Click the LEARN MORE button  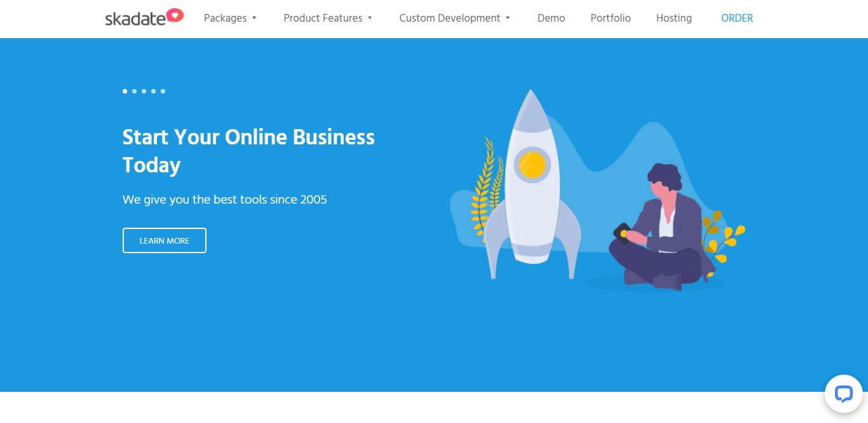point(165,240)
